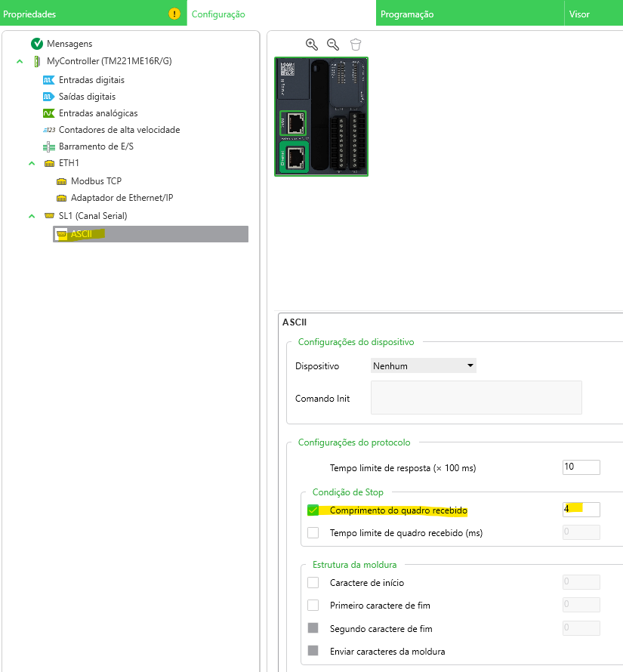Viewport: 623px width, 672px height.
Task: Enable Caractere de início checkbox
Action: pos(313,582)
